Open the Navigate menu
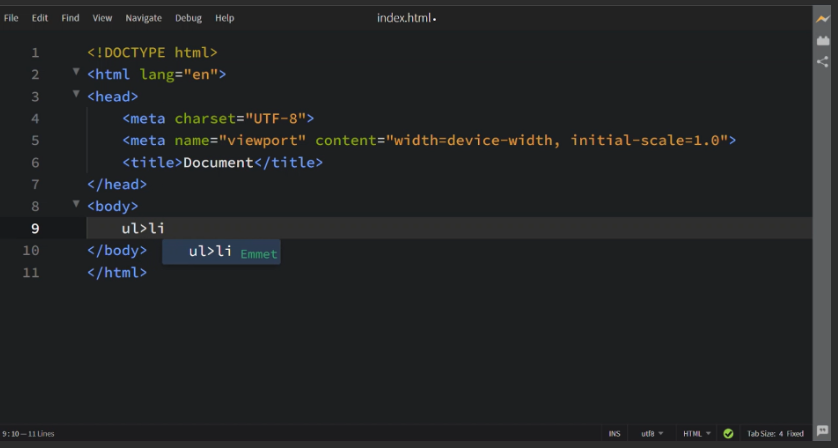This screenshot has height=448, width=838. 143,18
